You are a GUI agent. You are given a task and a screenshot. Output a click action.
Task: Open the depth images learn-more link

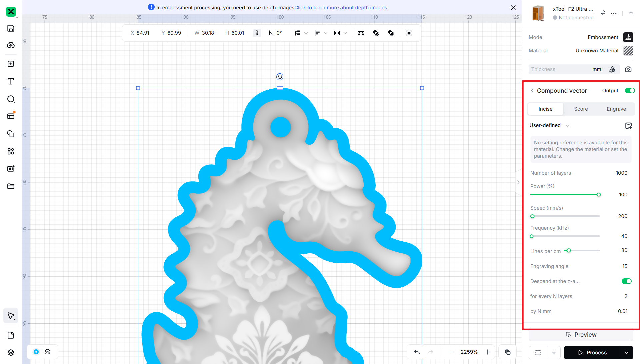pos(341,8)
